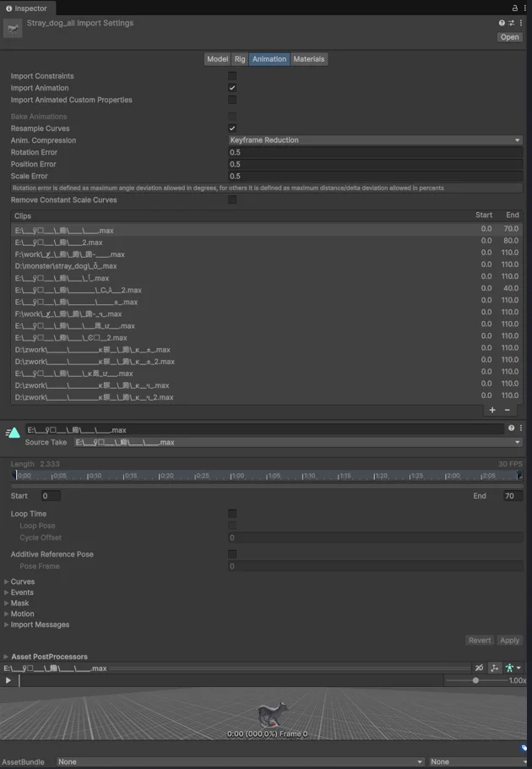The image size is (532, 769).
Task: Enable Import Animated Custom Properties
Action: [x=232, y=100]
